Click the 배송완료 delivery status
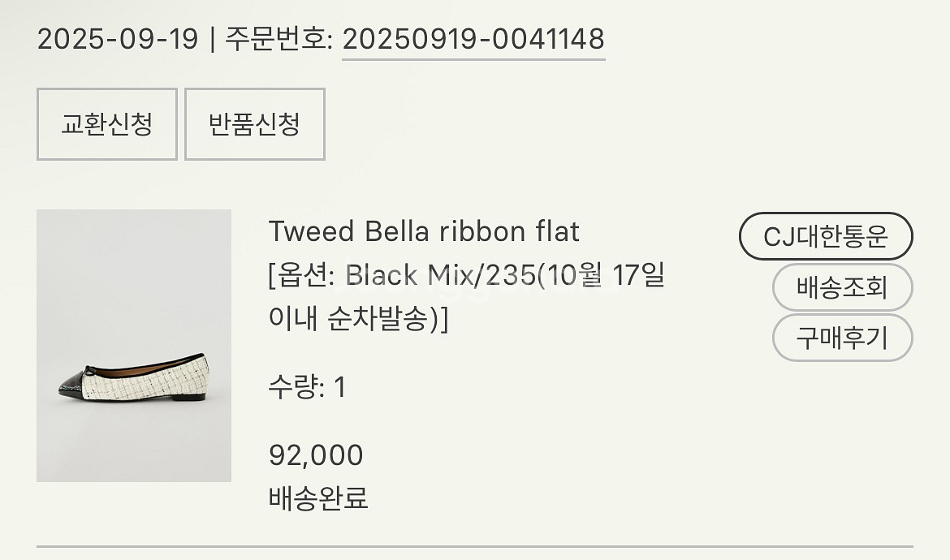The width and height of the screenshot is (950, 560). (318, 498)
